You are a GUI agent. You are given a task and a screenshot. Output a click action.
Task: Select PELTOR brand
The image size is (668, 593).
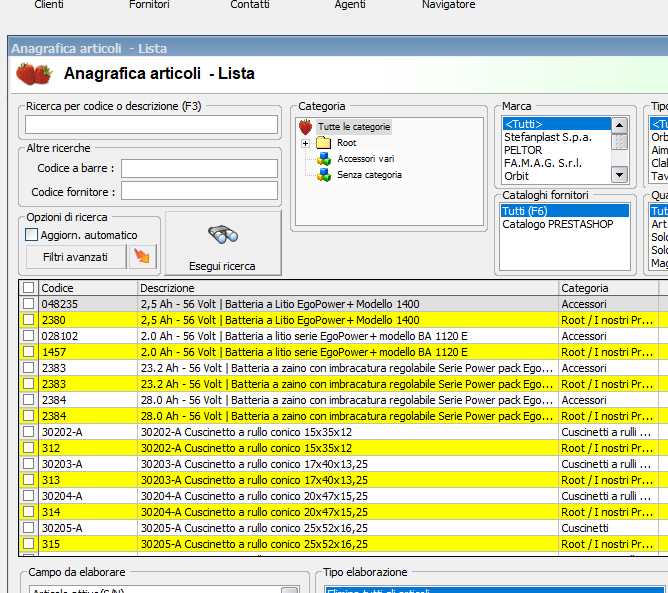556,150
